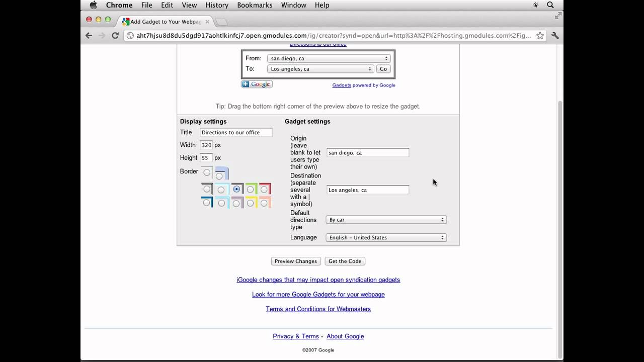Open 'iGoogle changes that may impact' link

click(318, 280)
